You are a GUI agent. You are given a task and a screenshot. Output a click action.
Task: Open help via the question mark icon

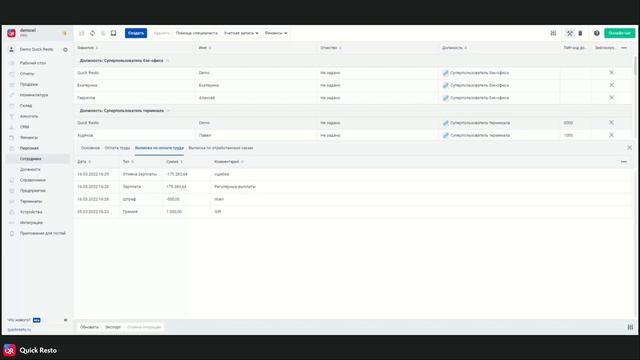(x=597, y=33)
